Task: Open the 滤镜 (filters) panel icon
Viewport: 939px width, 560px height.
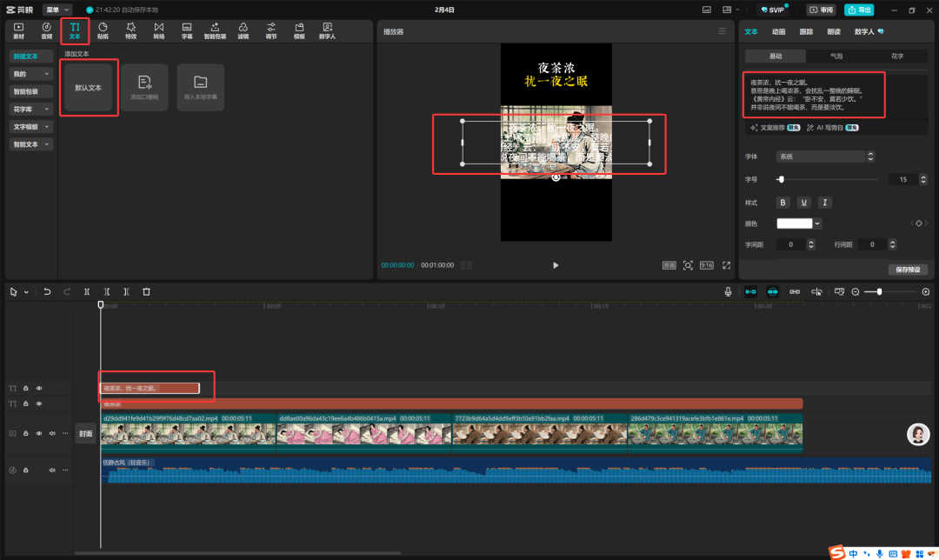Action: click(x=243, y=31)
